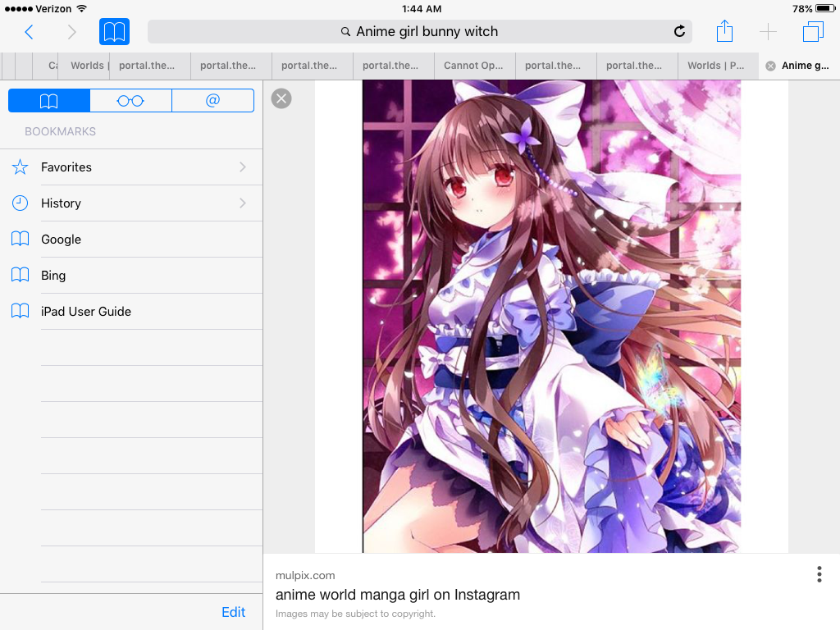Go back with the back arrow
This screenshot has height=630, width=840.
[x=30, y=32]
